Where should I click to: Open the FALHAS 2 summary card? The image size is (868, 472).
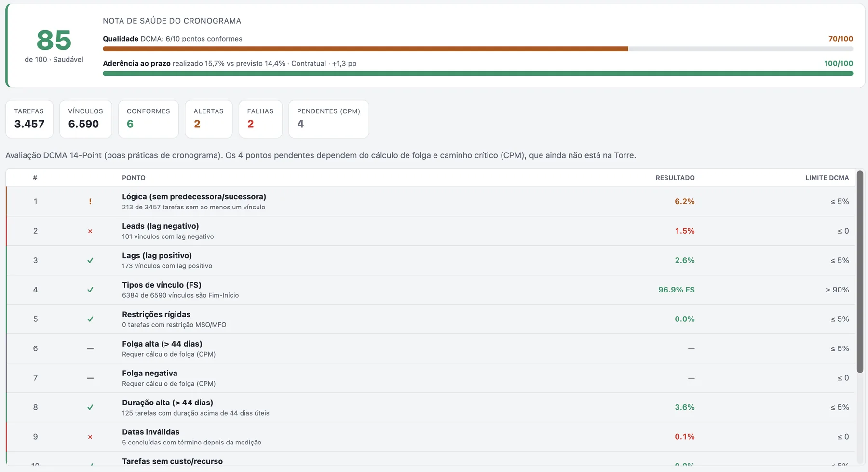pyautogui.click(x=260, y=119)
